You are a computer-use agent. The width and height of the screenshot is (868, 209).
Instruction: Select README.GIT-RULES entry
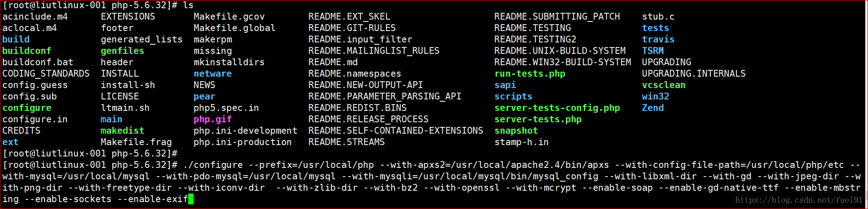[352, 28]
